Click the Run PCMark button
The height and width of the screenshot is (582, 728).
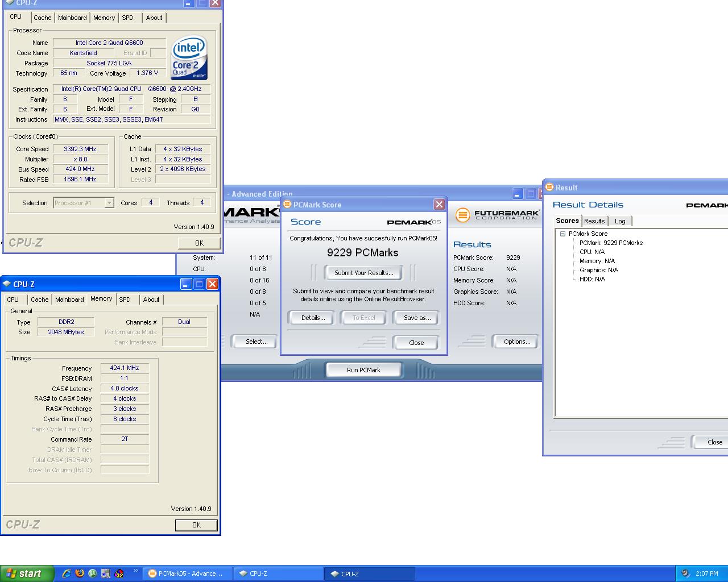click(363, 370)
